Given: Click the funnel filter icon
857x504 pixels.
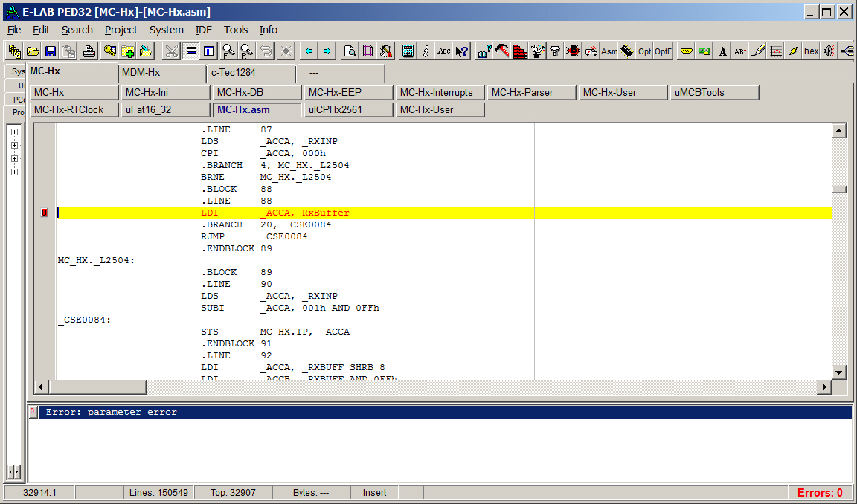Looking at the screenshot, I should (555, 51).
